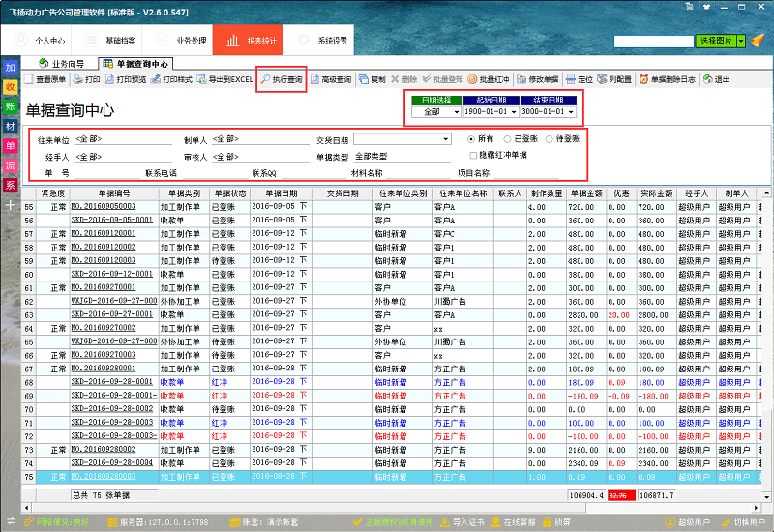Open document link NO.201609280003 in selected row
The width and height of the screenshot is (774, 532).
pyautogui.click(x=104, y=477)
